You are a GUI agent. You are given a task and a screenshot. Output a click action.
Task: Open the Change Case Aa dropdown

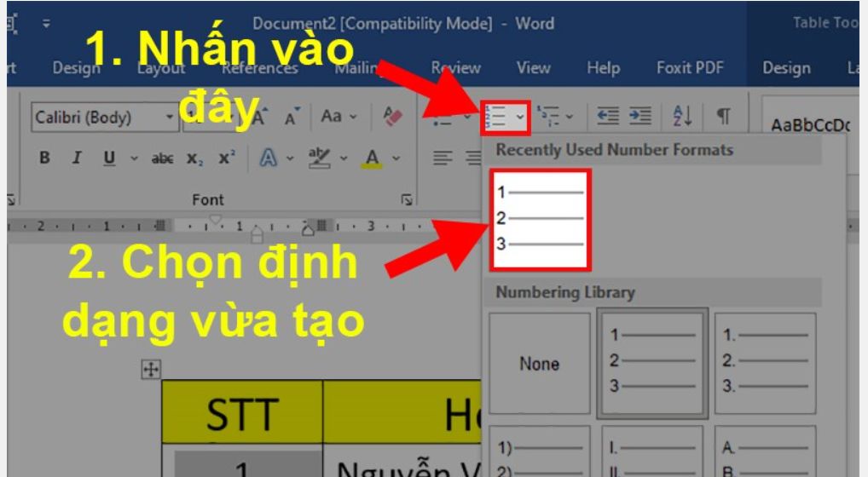click(x=339, y=116)
